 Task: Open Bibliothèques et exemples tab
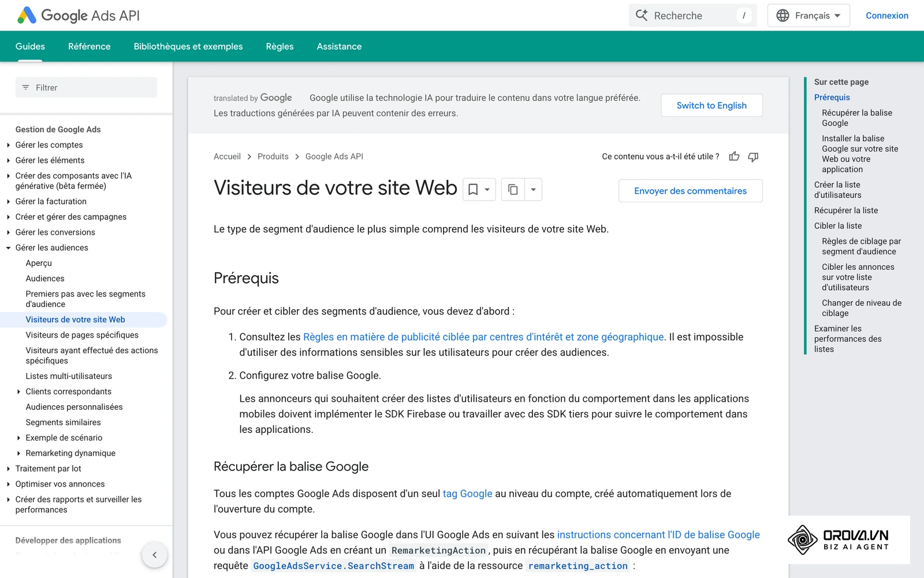point(188,46)
